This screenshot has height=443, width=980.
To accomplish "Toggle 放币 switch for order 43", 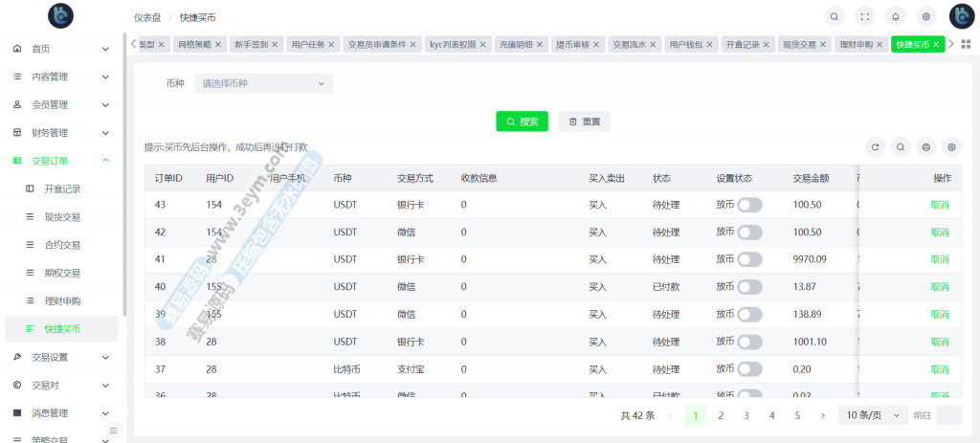I will (749, 205).
